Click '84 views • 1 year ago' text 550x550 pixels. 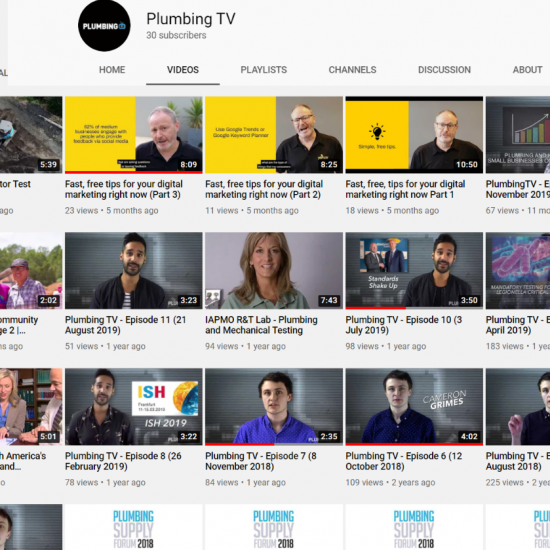(x=246, y=482)
